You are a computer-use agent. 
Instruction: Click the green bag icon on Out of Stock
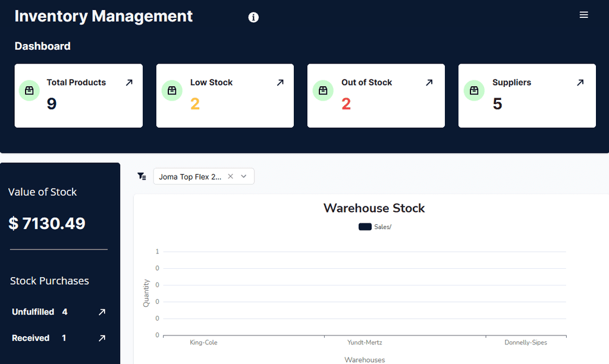click(323, 90)
